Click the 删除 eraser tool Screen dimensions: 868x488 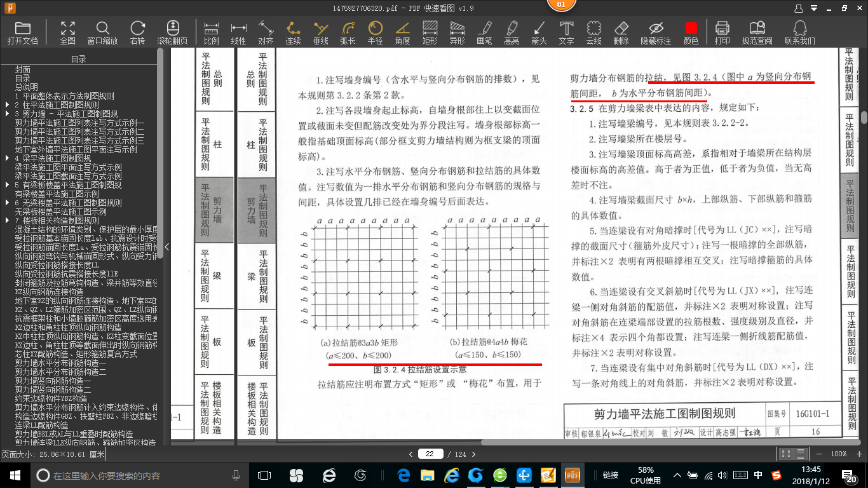(x=621, y=32)
